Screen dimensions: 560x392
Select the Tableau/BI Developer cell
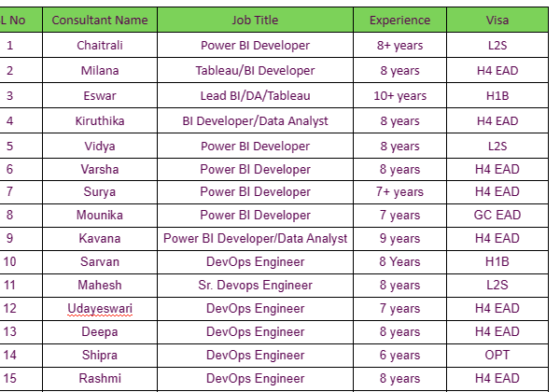(x=255, y=71)
